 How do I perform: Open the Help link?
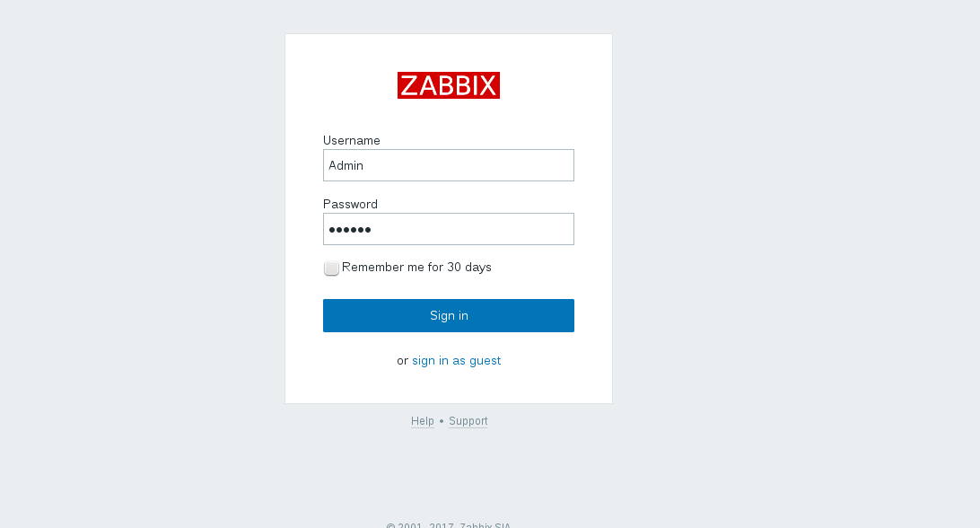click(422, 420)
